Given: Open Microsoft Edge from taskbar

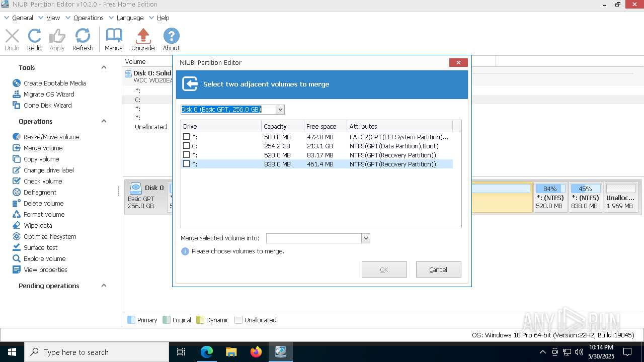Looking at the screenshot, I should tap(207, 352).
